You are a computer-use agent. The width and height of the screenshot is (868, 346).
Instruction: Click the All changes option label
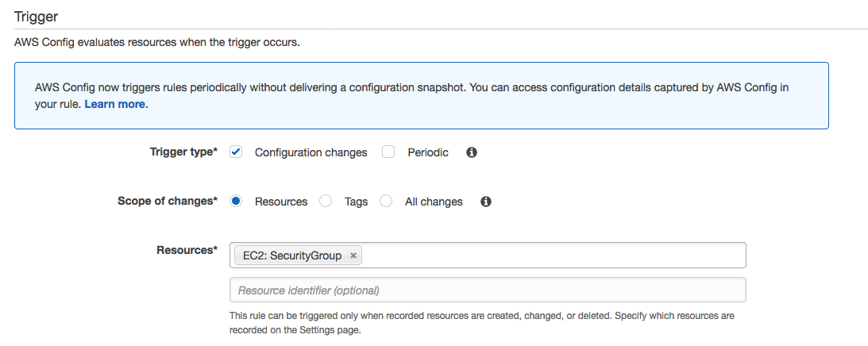pyautogui.click(x=434, y=202)
